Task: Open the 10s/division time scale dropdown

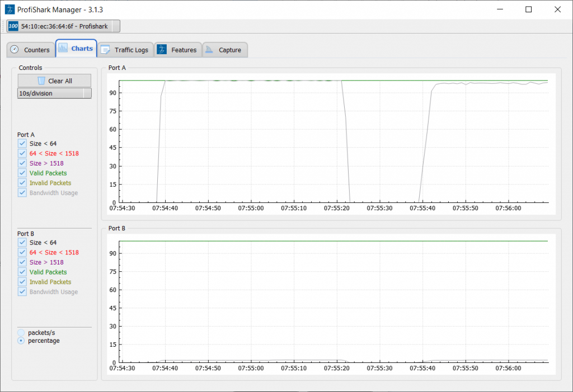Action: tap(54, 93)
